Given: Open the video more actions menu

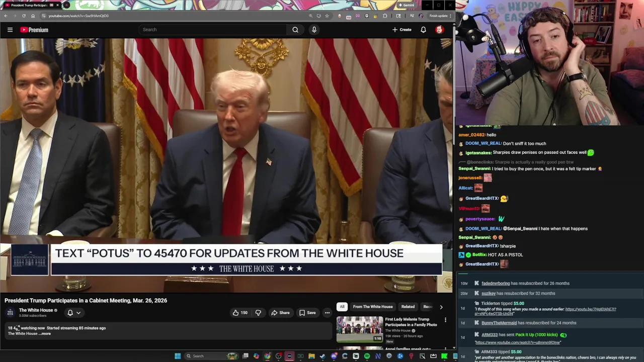Looking at the screenshot, I should (x=327, y=313).
